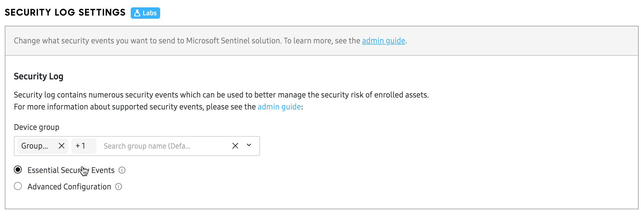Open info tooltip for Essential Security Events

click(122, 170)
